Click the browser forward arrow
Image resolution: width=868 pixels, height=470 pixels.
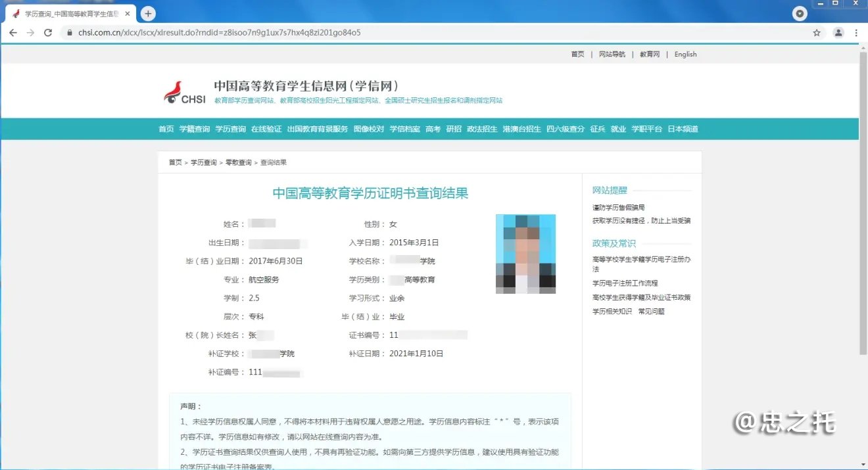coord(30,32)
